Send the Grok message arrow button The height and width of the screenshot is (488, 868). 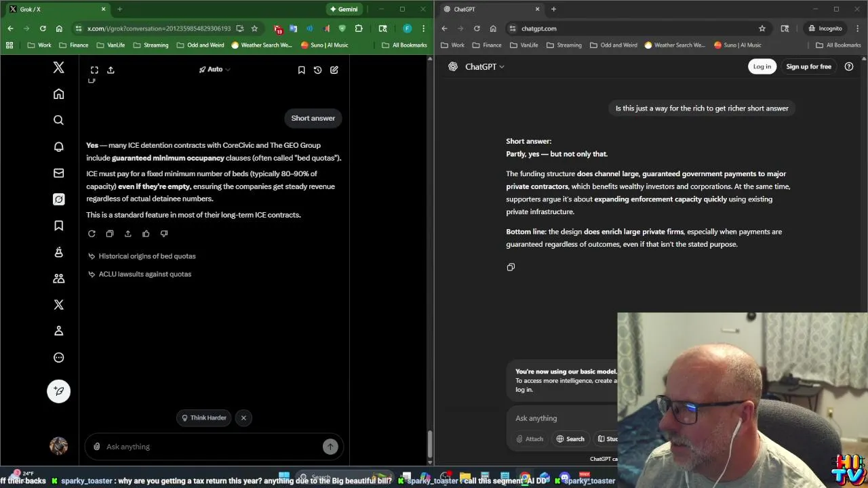point(330,447)
